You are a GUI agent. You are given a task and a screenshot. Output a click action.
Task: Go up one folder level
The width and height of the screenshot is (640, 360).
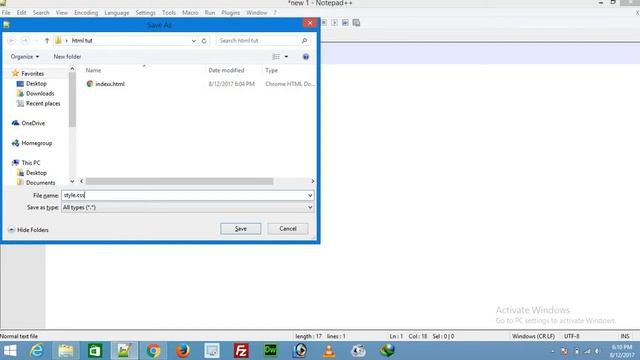tap(47, 40)
